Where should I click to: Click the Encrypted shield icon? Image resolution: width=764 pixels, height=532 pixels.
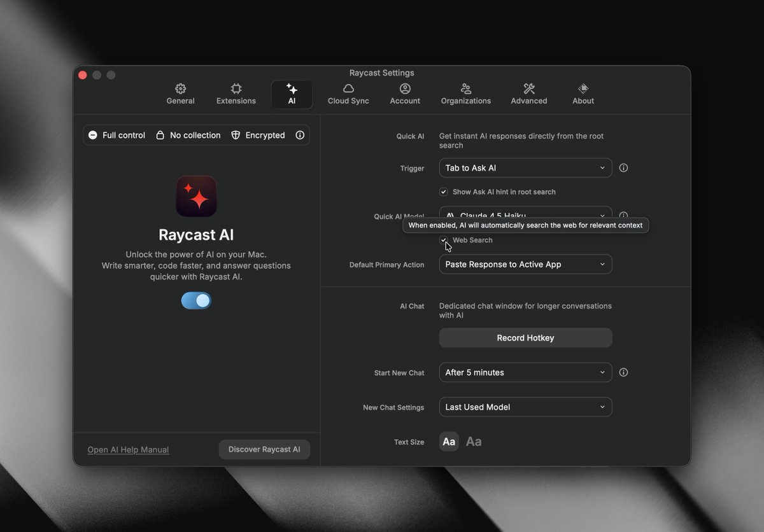coord(236,135)
